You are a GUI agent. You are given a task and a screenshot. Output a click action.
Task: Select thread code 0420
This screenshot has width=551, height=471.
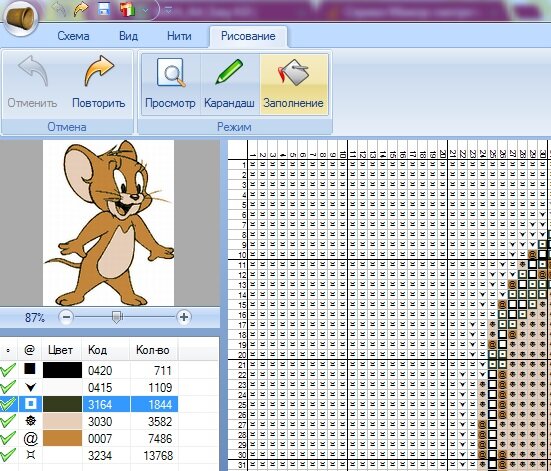coord(100,370)
